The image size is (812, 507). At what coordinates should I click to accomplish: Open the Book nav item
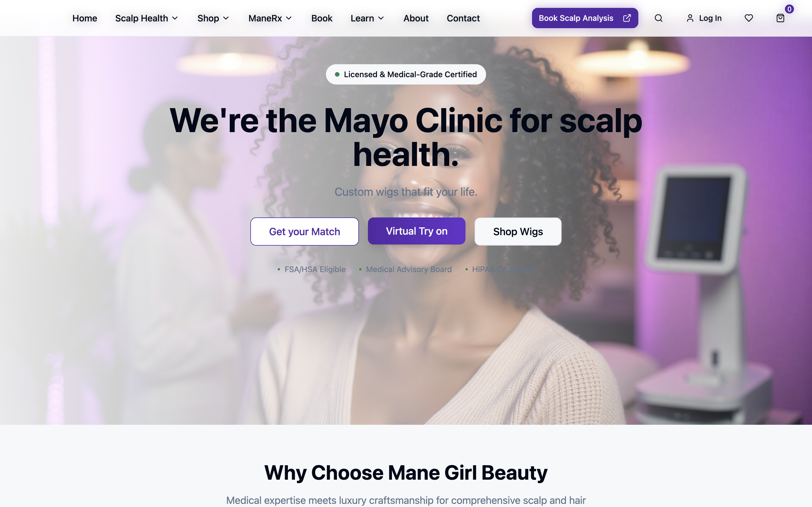(321, 18)
